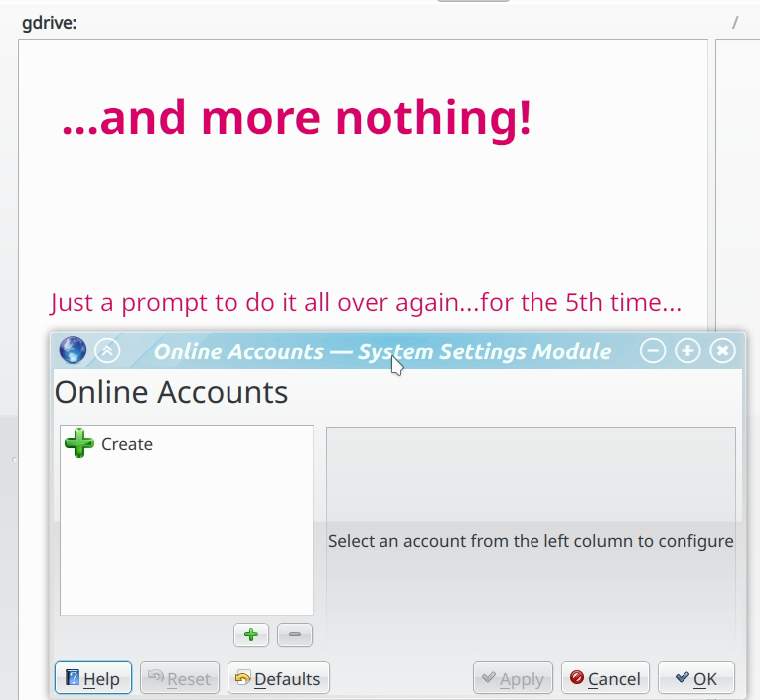Click the globe window menu icon
The height and width of the screenshot is (700, 760).
point(73,350)
